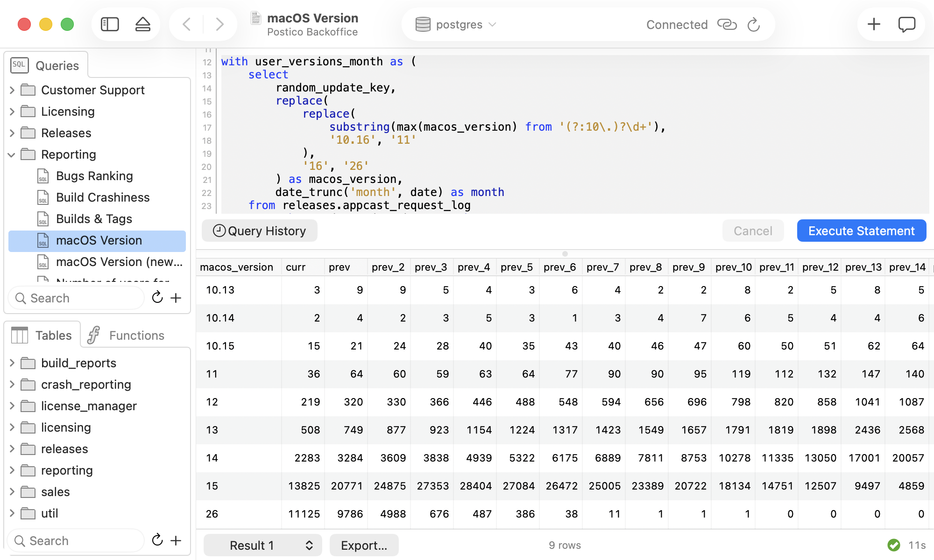Expand the Customer Support folder
The width and height of the screenshot is (934, 560).
point(12,90)
